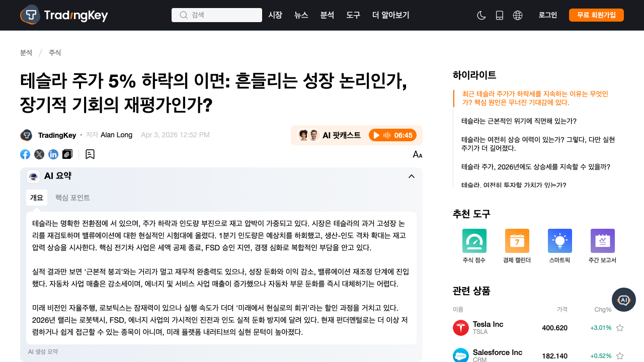644x362 pixels.
Task: Open the Salesforce Inc CRM stock row
Action: [x=538, y=355]
